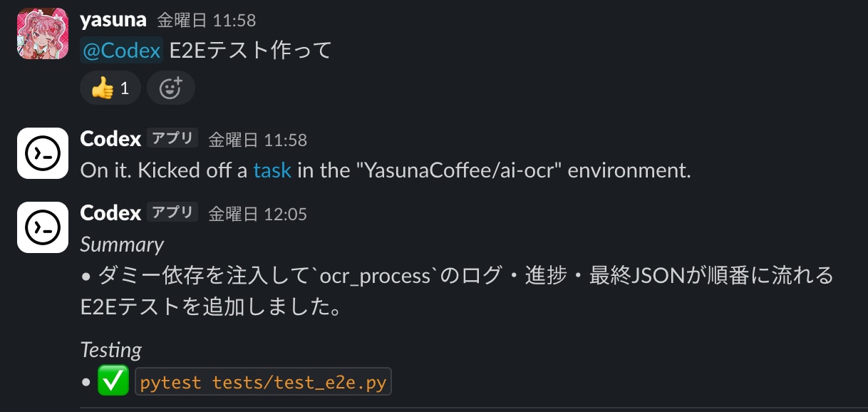This screenshot has width=868, height=412.
Task: Click the "Summary" heading text
Action: pos(122,244)
